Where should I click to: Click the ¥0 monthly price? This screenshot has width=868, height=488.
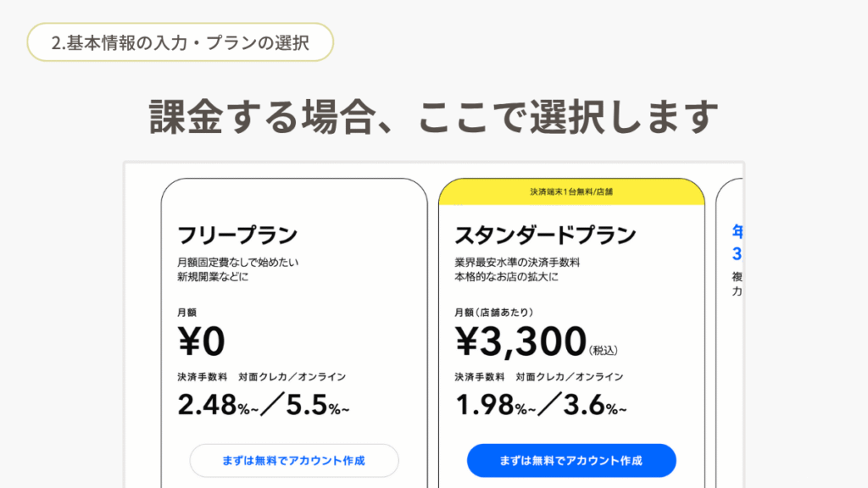(x=202, y=341)
